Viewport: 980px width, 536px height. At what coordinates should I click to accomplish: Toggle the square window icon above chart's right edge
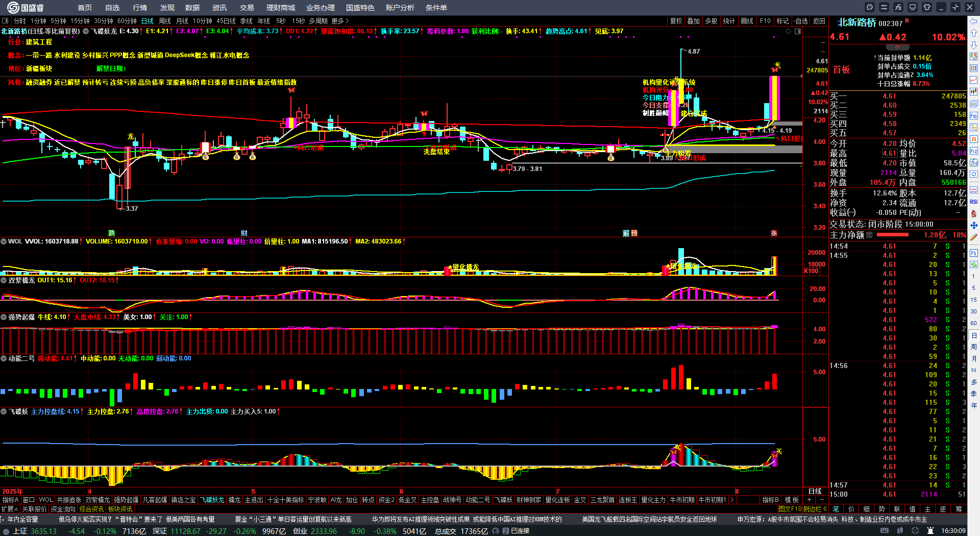point(798,31)
